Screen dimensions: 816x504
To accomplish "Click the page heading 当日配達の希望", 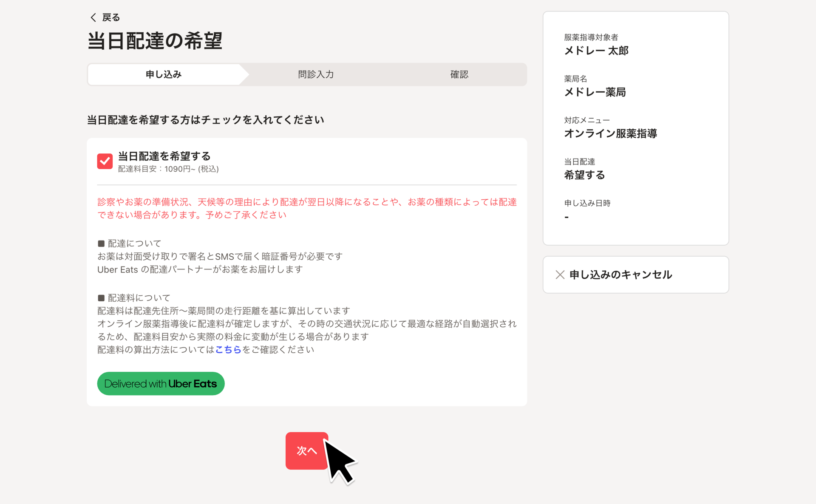I will click(x=155, y=41).
